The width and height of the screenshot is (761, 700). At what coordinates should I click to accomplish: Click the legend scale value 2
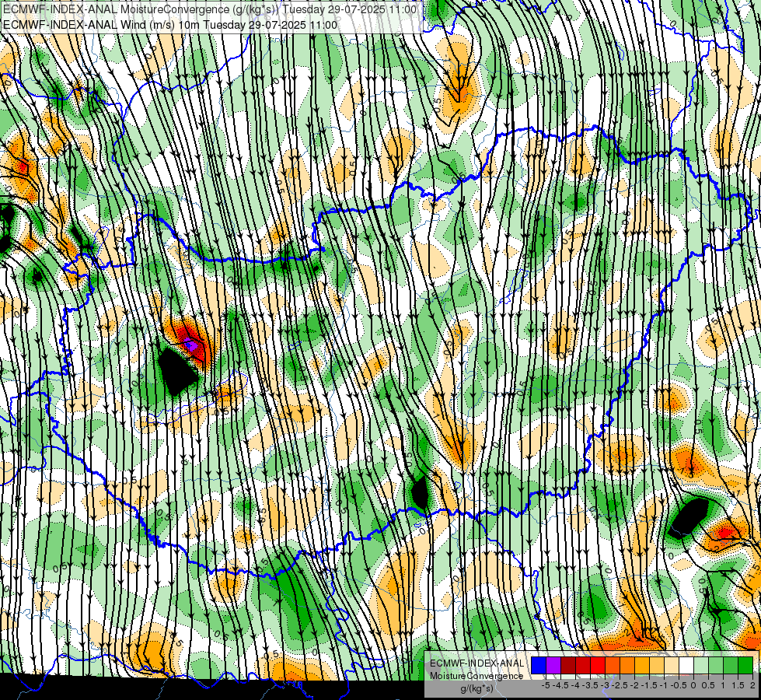pos(752,685)
